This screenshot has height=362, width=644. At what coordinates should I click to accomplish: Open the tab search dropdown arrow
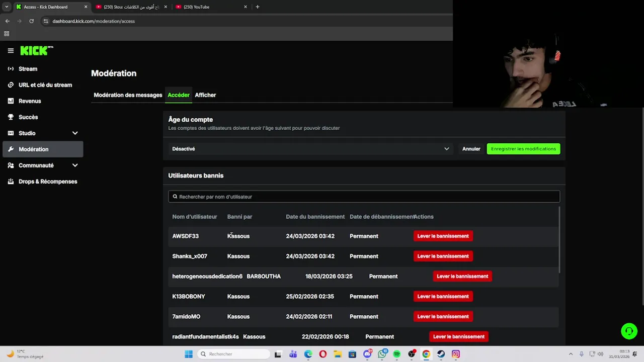7,7
